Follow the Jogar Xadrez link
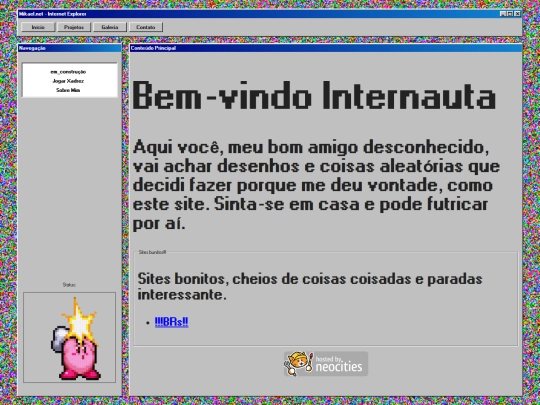This screenshot has height=405, width=540. click(68, 81)
